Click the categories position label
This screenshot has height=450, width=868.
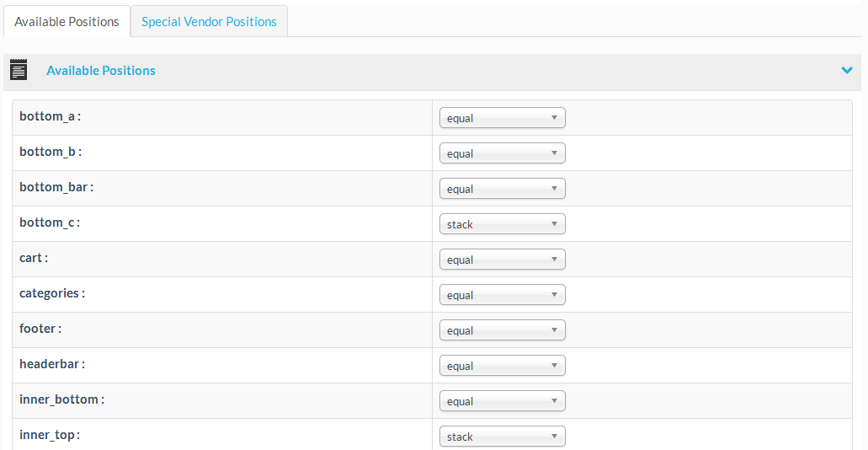(51, 293)
